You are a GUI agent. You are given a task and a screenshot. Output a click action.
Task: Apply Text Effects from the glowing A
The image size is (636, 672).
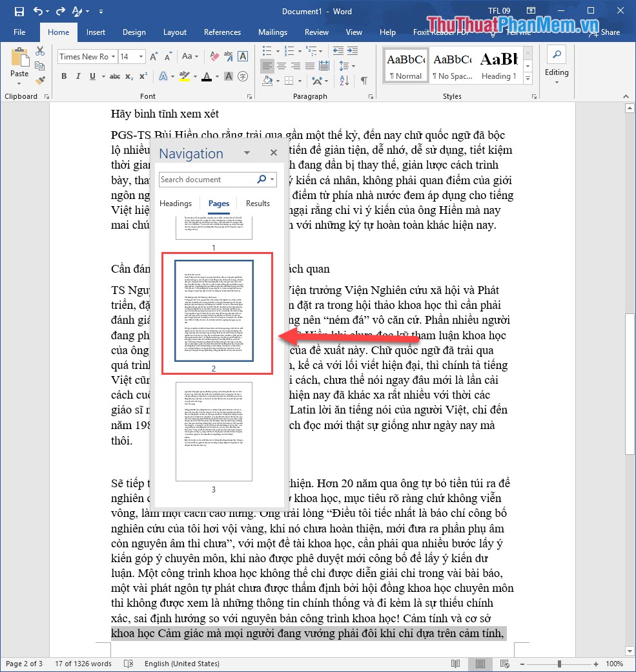(163, 76)
